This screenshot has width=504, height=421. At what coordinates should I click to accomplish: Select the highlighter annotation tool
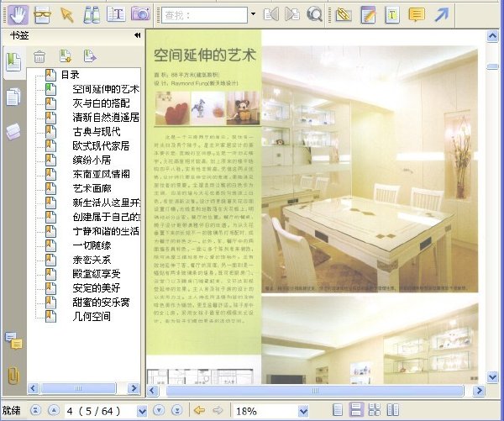click(344, 15)
